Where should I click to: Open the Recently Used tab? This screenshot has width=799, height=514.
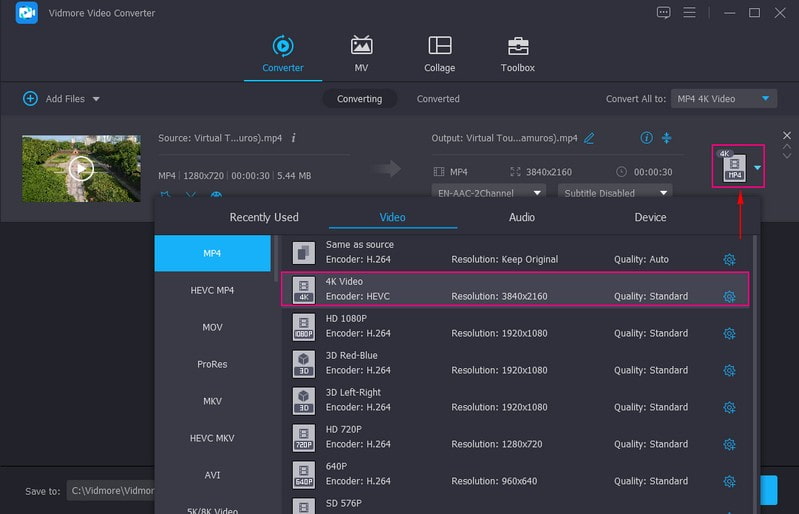click(264, 217)
